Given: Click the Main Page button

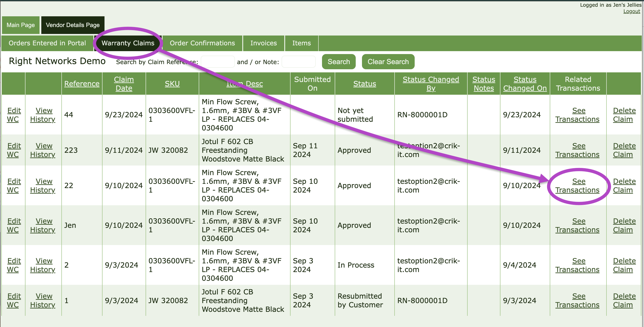Looking at the screenshot, I should click(21, 25).
